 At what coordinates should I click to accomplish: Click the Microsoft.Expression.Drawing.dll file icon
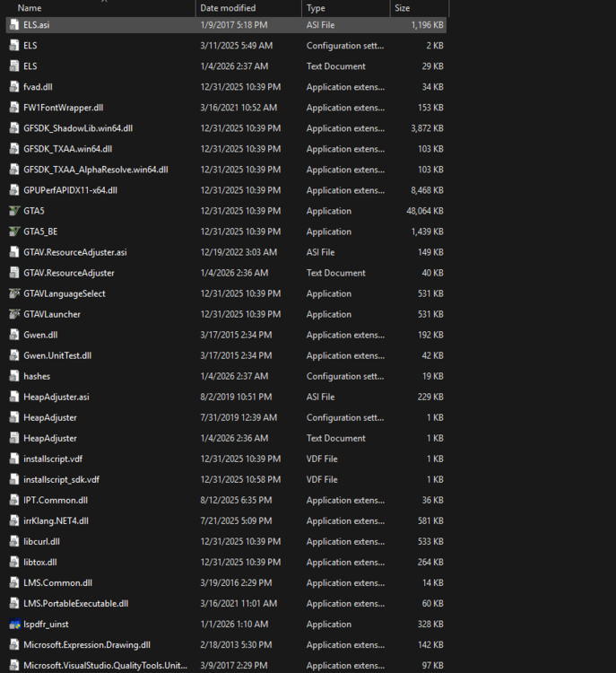(x=14, y=644)
